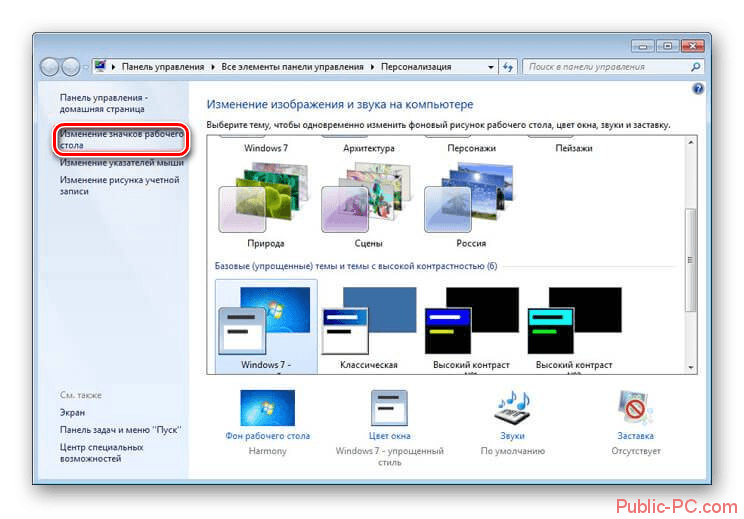Open Изменение рисунка учетной записи link
Screen dimensions: 744x519
(x=120, y=185)
